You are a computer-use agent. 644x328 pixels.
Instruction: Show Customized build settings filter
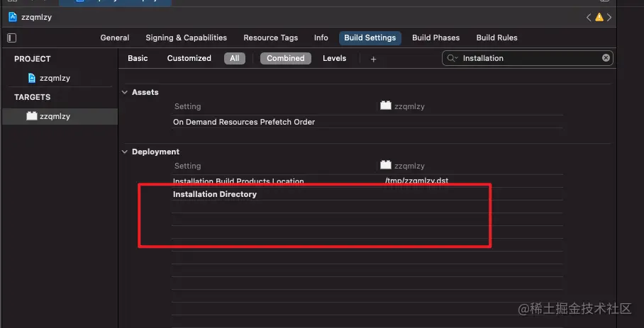click(x=189, y=58)
